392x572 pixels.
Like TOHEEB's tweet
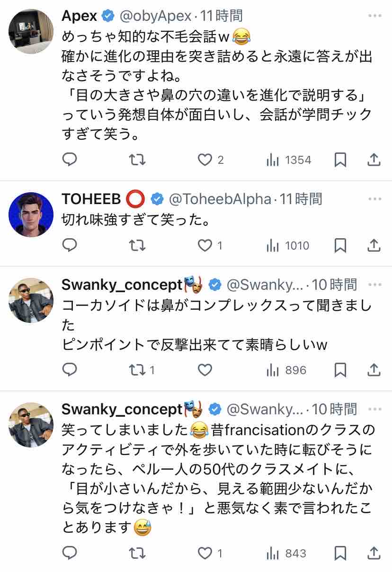tap(205, 245)
